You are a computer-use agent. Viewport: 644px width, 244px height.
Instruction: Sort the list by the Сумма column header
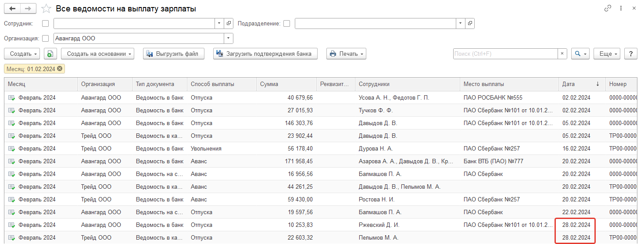coord(286,84)
